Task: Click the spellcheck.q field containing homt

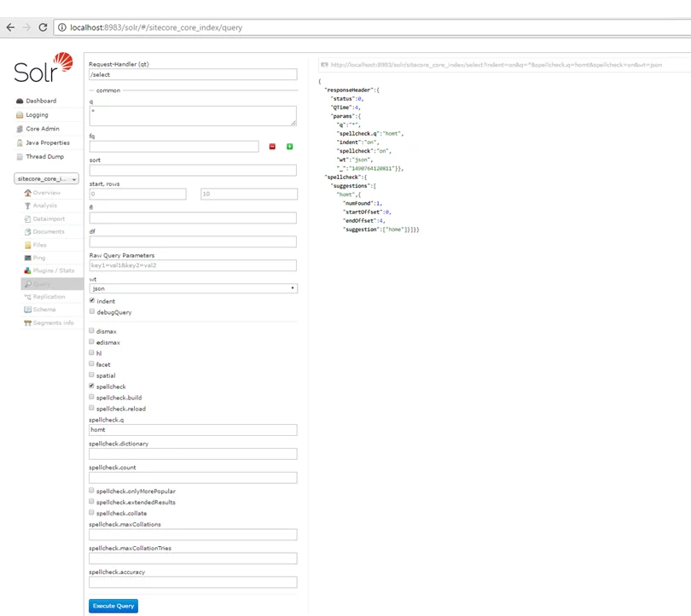Action: tap(193, 430)
